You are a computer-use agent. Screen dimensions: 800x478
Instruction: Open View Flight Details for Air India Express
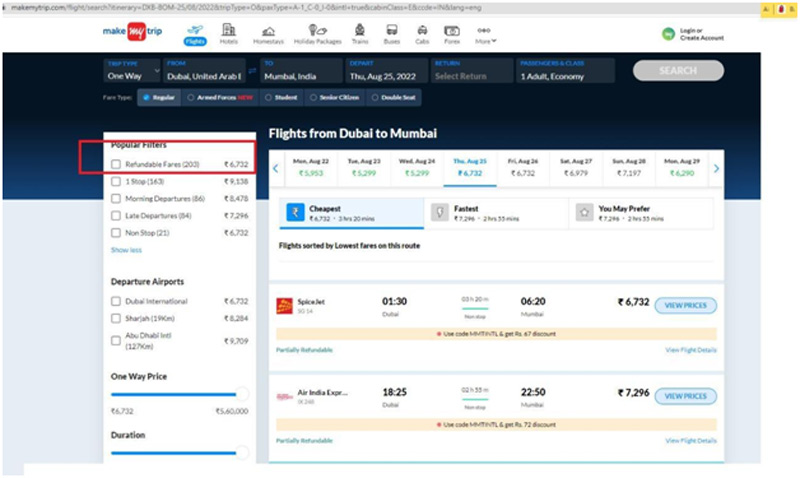(x=691, y=441)
